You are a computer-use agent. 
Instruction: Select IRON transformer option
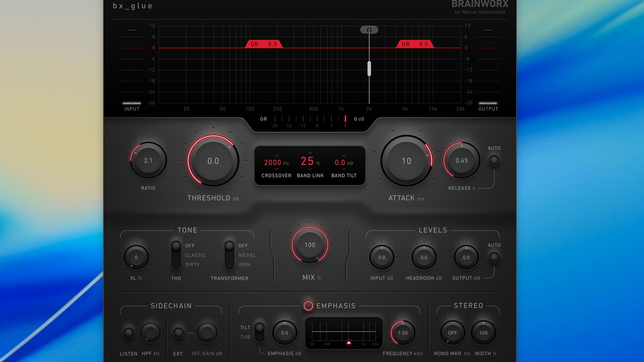245,264
